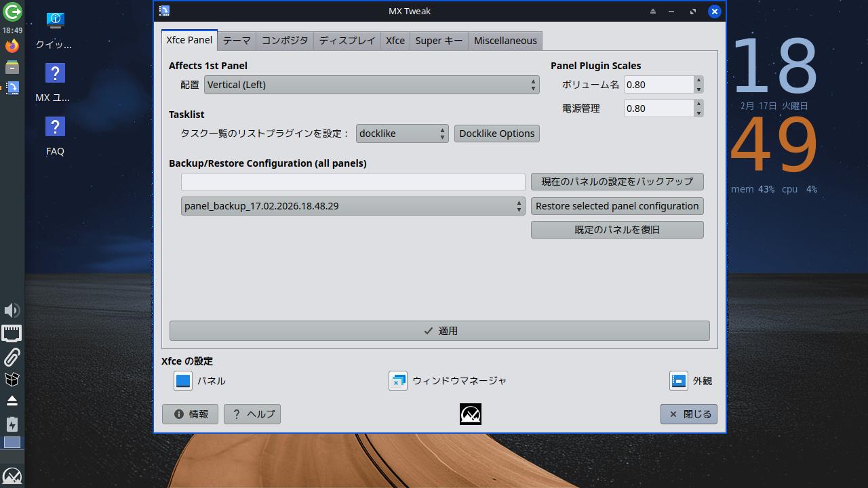Click Restore selected panel configuration
868x488 pixels.
[x=617, y=206]
